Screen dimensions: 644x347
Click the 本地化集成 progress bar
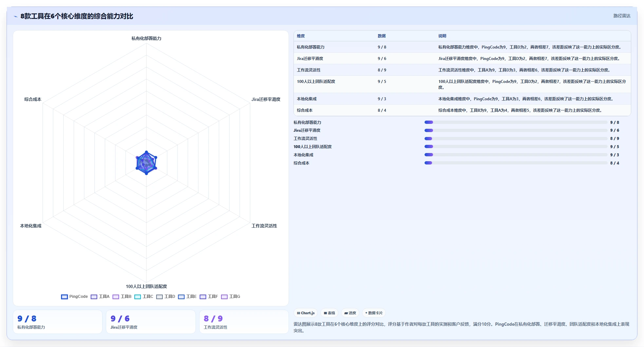coord(516,155)
